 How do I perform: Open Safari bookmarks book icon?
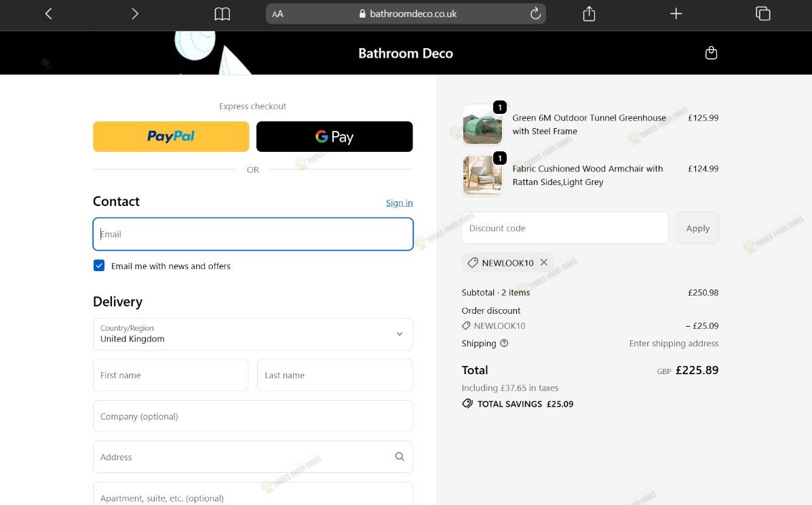pos(222,14)
